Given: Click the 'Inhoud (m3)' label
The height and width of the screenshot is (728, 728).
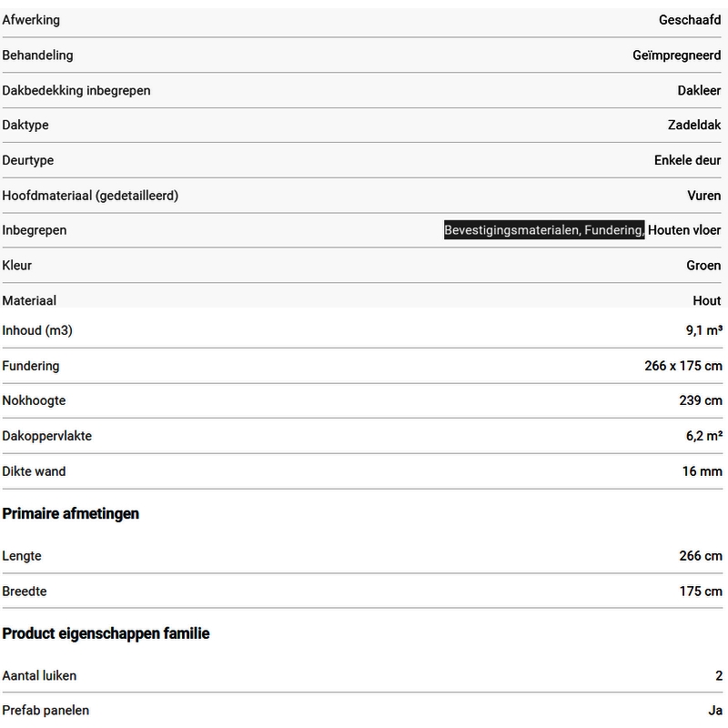Looking at the screenshot, I should point(37,330).
